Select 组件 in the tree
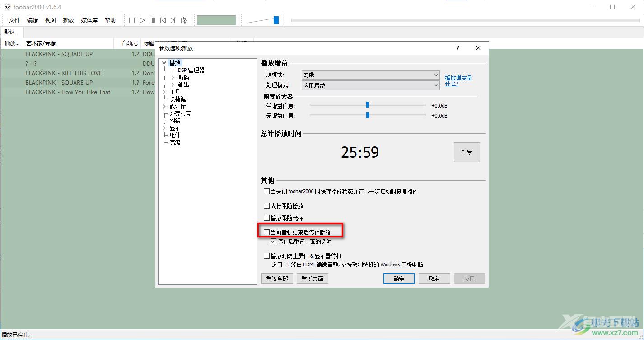Screen dimensions: 644x340 175,135
